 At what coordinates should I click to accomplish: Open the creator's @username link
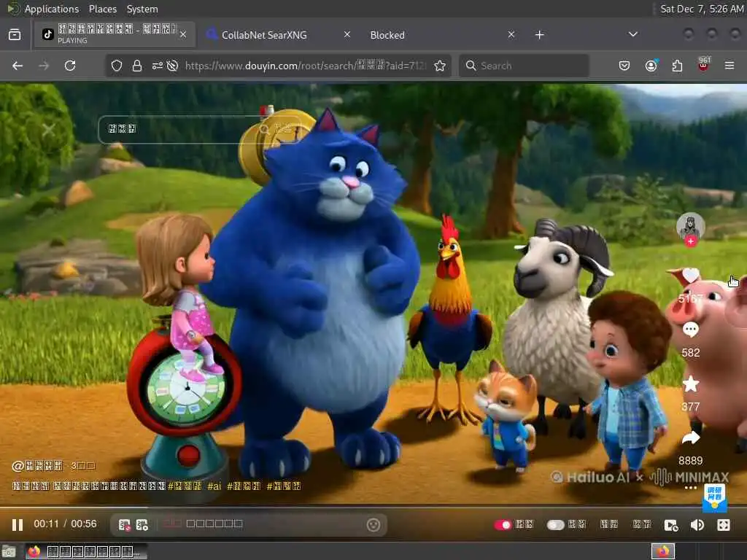point(37,466)
